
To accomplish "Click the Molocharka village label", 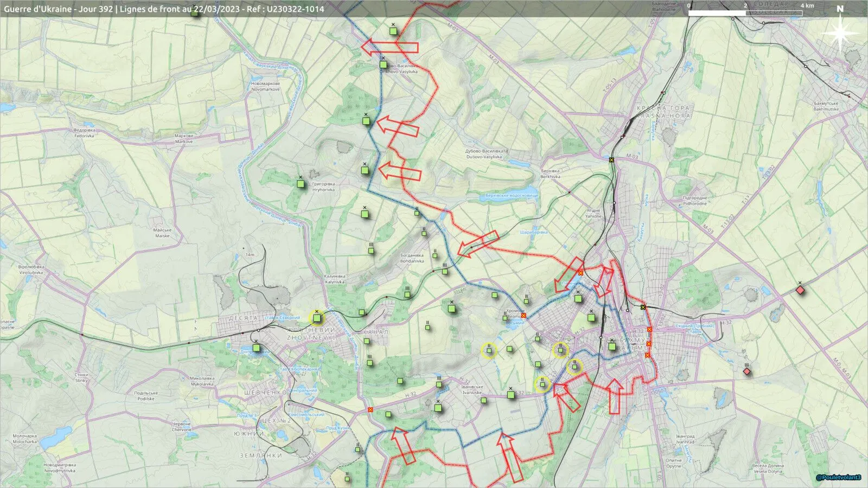I will 24,438.
